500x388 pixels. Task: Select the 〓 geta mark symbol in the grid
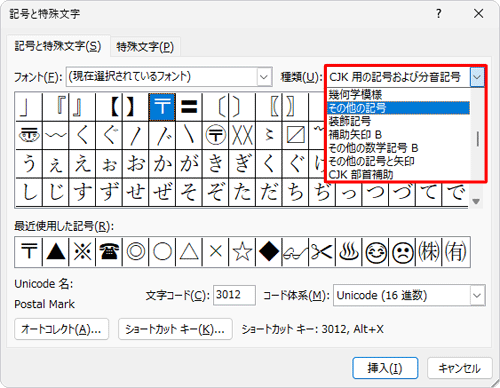[x=189, y=107]
